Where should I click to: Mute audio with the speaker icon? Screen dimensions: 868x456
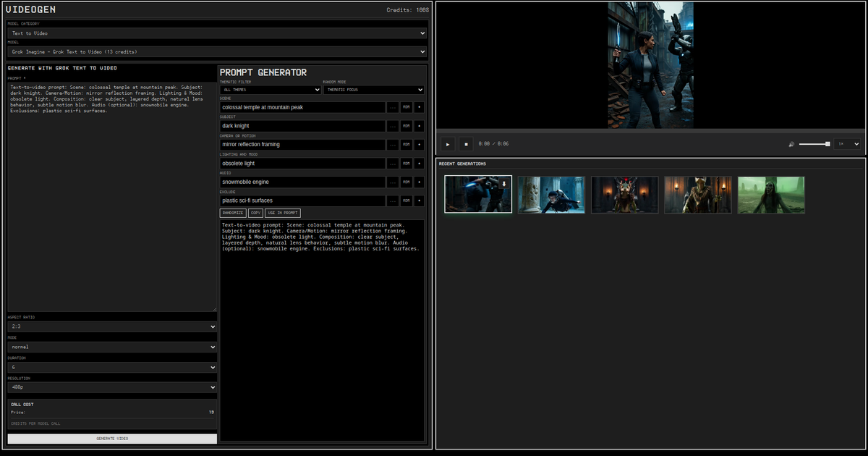tap(791, 144)
